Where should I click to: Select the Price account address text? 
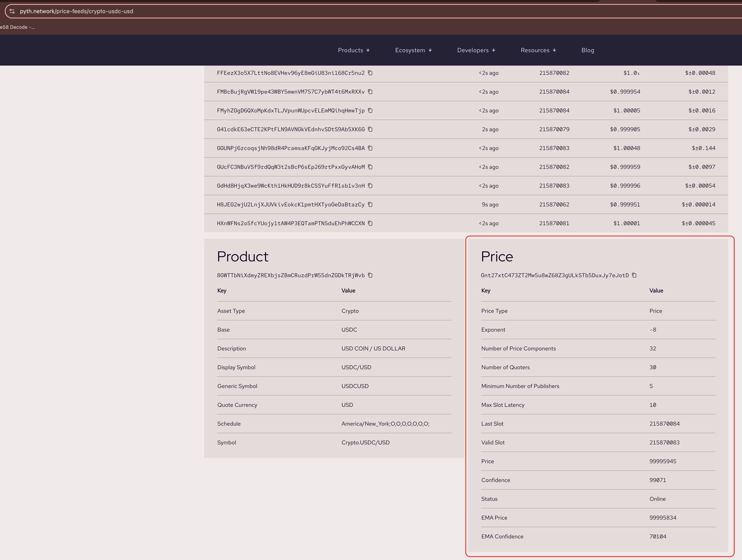point(554,276)
